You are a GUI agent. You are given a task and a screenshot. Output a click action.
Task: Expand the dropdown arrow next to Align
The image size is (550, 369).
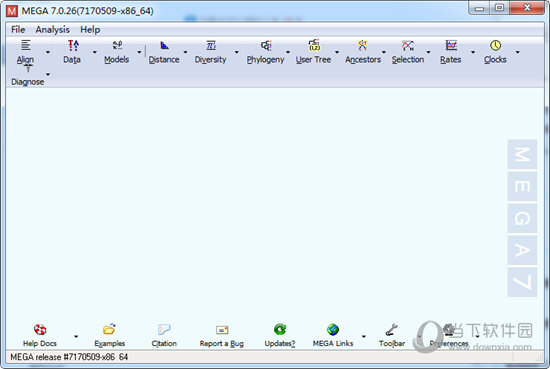pos(48,52)
